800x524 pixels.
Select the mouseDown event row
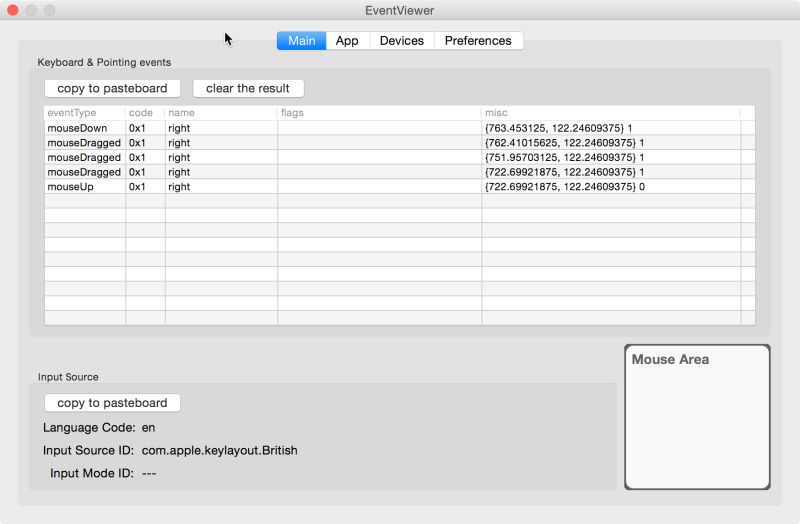pyautogui.click(x=399, y=128)
